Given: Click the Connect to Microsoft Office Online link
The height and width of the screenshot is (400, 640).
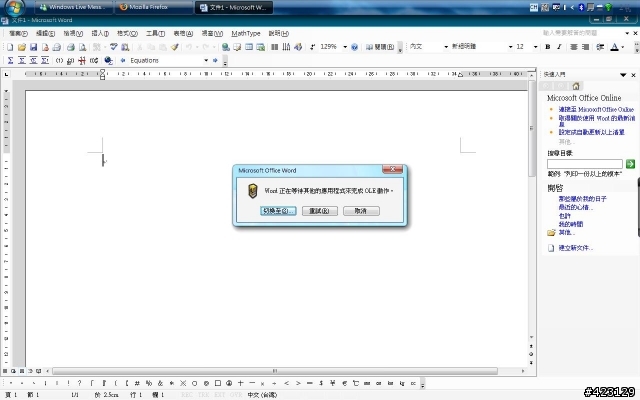Looking at the screenshot, I should coord(596,109).
